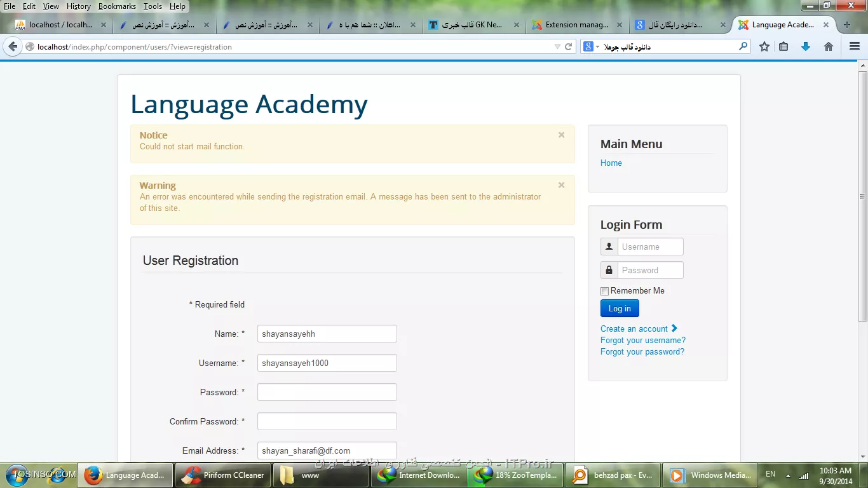Click the network signal tray icon
This screenshot has height=488, width=868.
[804, 475]
